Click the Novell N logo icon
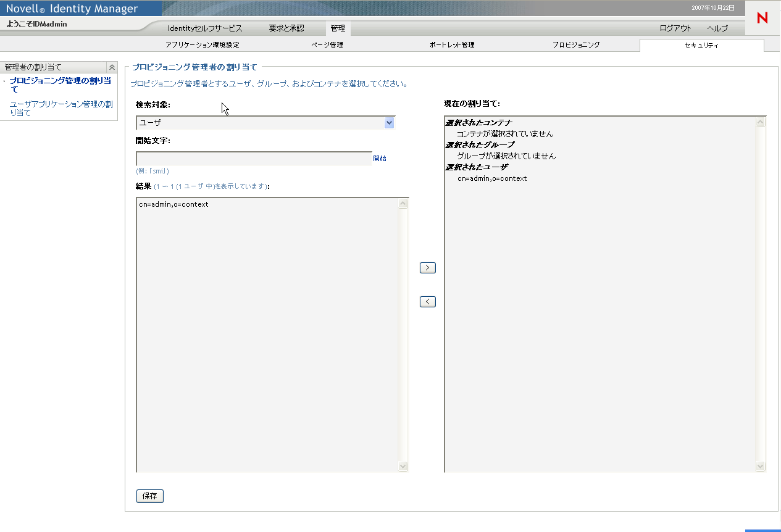The image size is (781, 532). pyautogui.click(x=762, y=18)
